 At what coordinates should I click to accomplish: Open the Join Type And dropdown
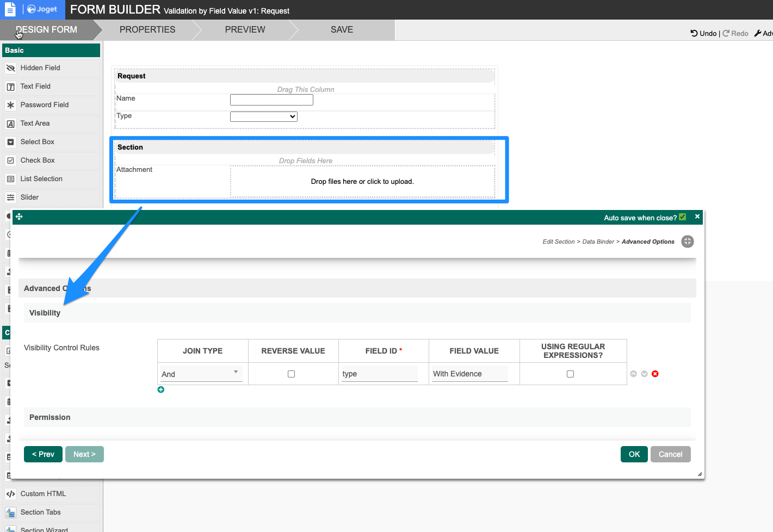[200, 374]
